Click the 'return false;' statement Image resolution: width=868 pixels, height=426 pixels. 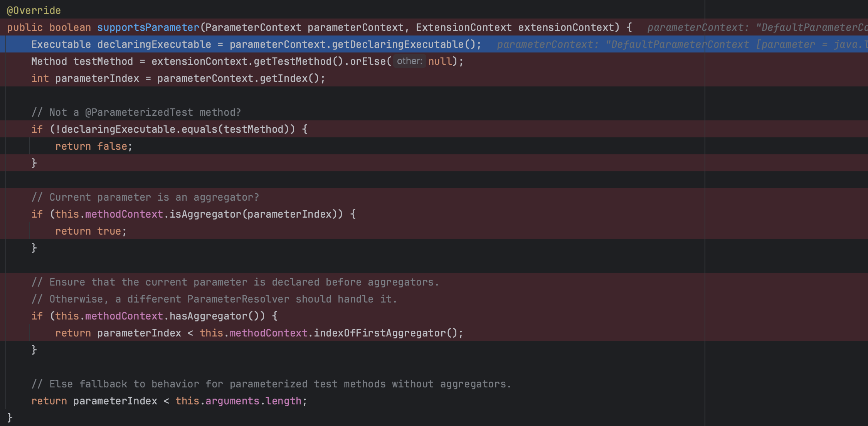pos(94,146)
